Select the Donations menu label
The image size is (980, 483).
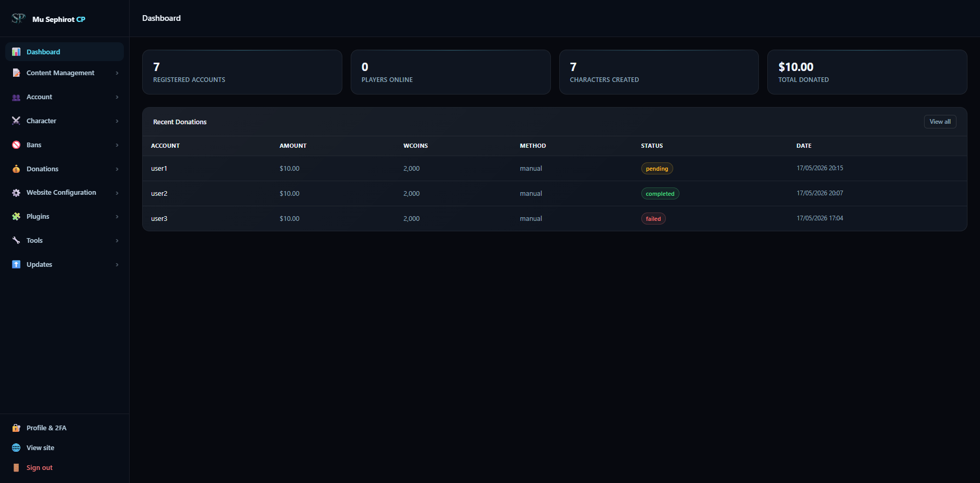(42, 169)
